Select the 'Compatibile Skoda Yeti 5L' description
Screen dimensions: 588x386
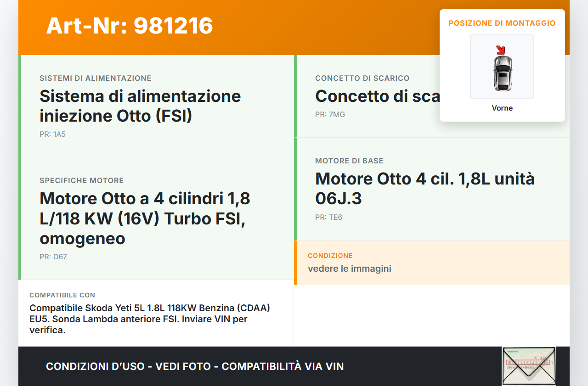[x=150, y=319]
